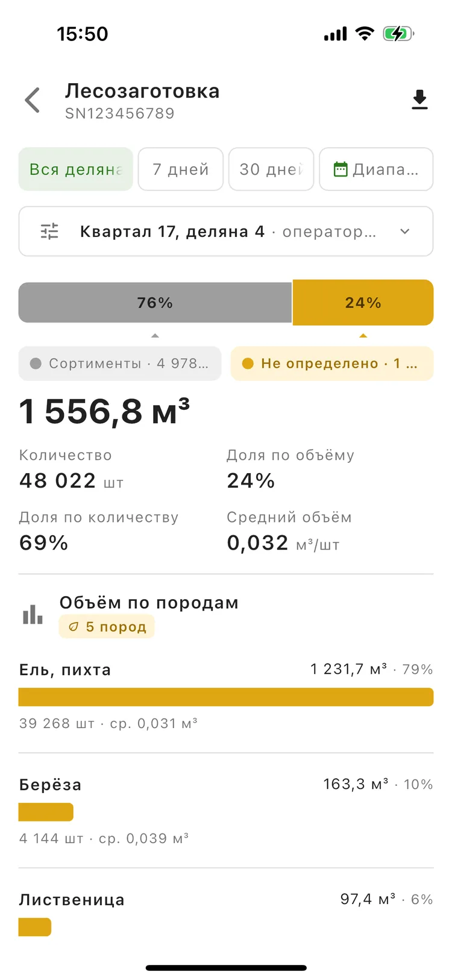This screenshot has height=980, width=452.
Task: Tap the filter sliders icon
Action: (49, 231)
